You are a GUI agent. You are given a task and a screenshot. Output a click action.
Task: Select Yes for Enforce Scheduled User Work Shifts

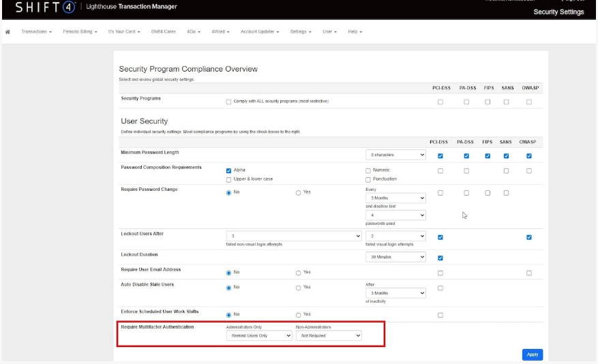point(299,315)
